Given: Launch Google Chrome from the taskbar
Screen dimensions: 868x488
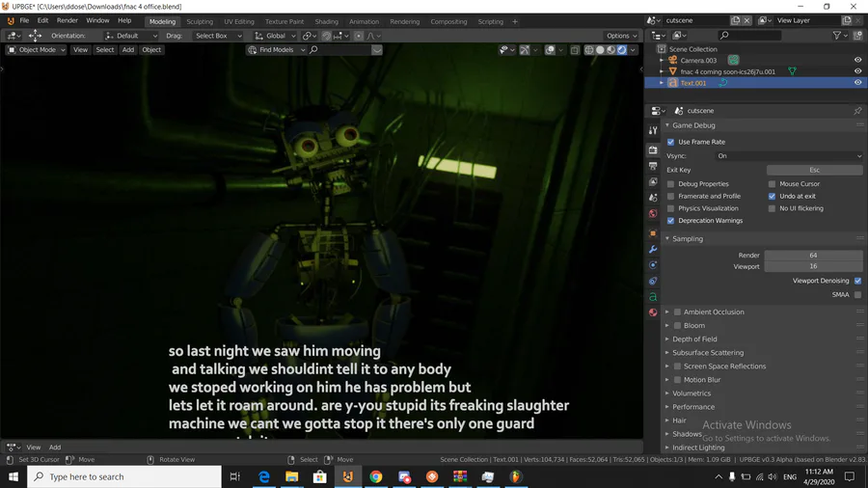Looking at the screenshot, I should (376, 476).
